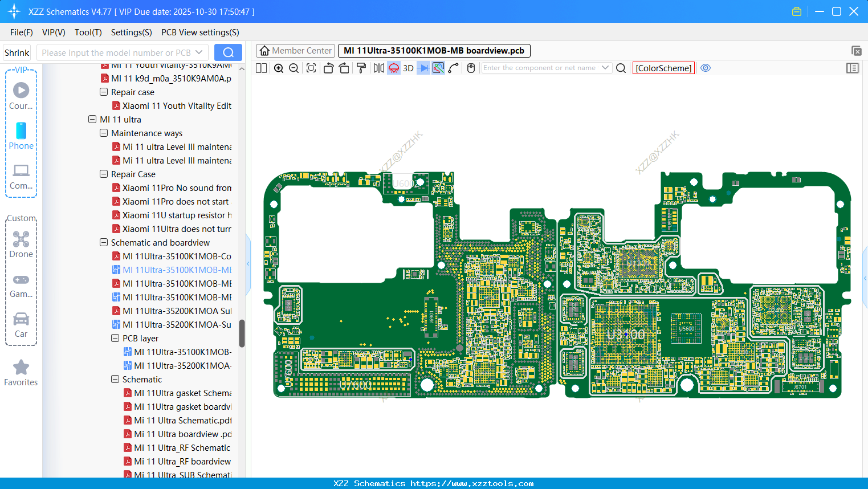
Task: Toggle the measure/track highlight mode
Action: tap(438, 68)
